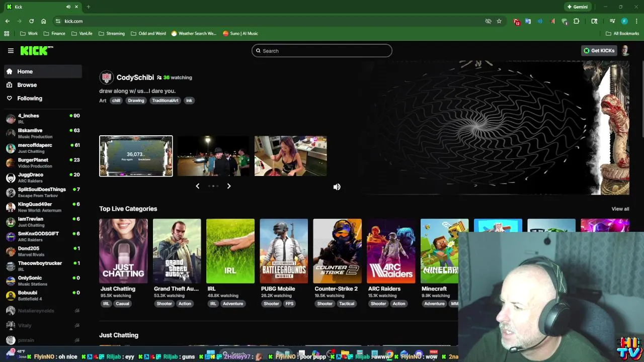Click the Tactical tag under Counter-Strike 2

coord(347,304)
